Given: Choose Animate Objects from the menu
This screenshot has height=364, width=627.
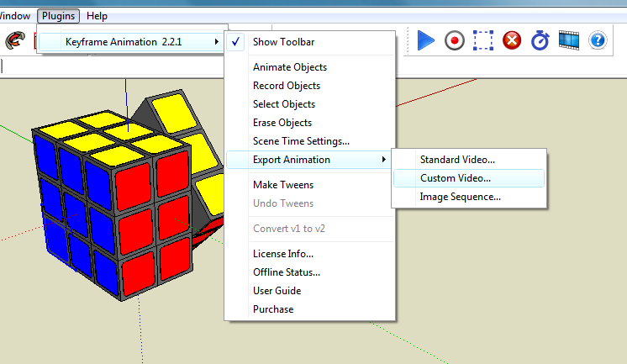Looking at the screenshot, I should coord(290,67).
